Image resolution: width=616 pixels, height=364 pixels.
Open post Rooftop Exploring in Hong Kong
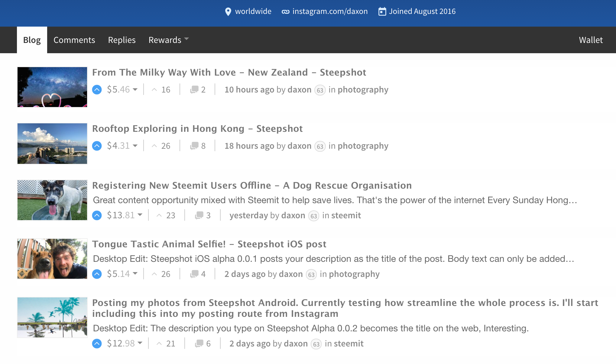197,129
